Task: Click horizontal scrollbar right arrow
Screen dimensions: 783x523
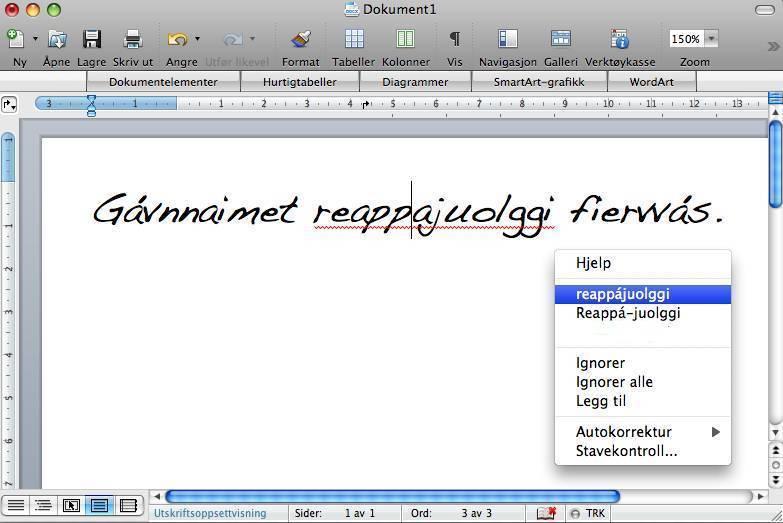Action: [x=761, y=497]
